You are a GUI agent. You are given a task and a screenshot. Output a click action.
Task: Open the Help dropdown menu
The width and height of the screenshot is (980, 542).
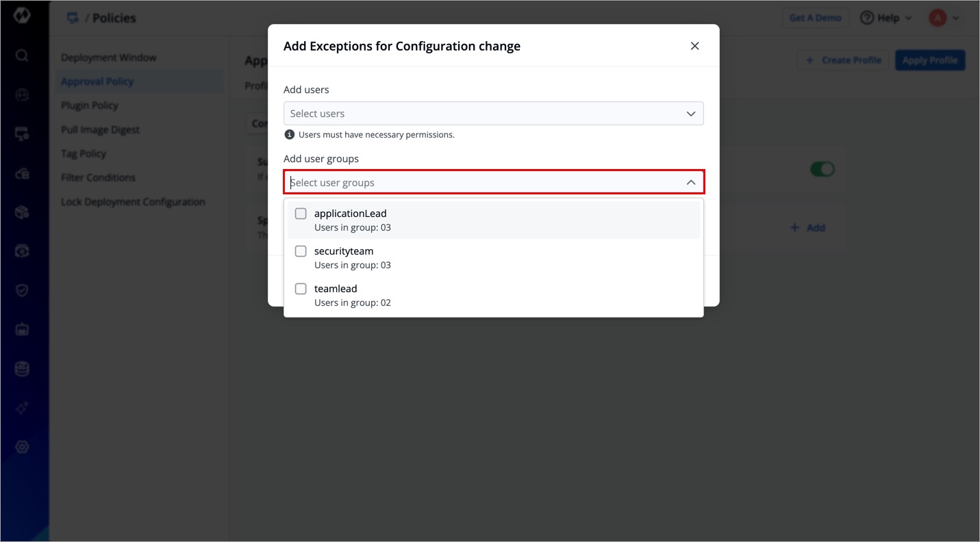886,18
